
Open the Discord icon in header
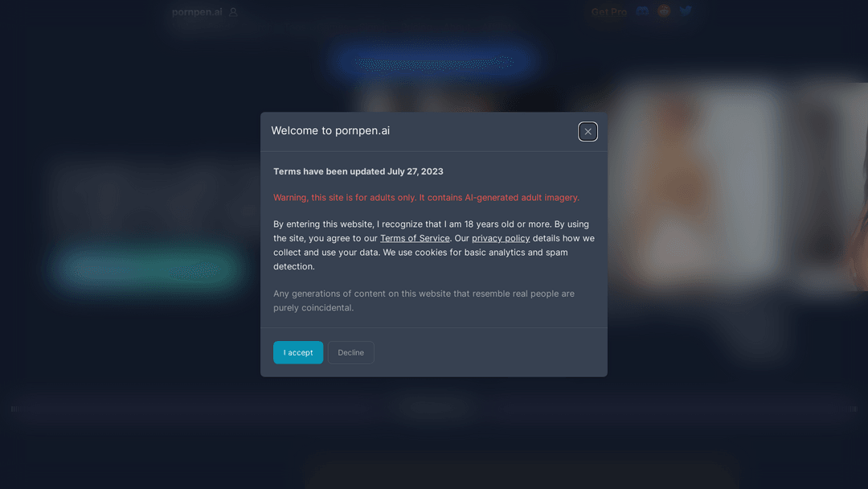click(x=642, y=11)
